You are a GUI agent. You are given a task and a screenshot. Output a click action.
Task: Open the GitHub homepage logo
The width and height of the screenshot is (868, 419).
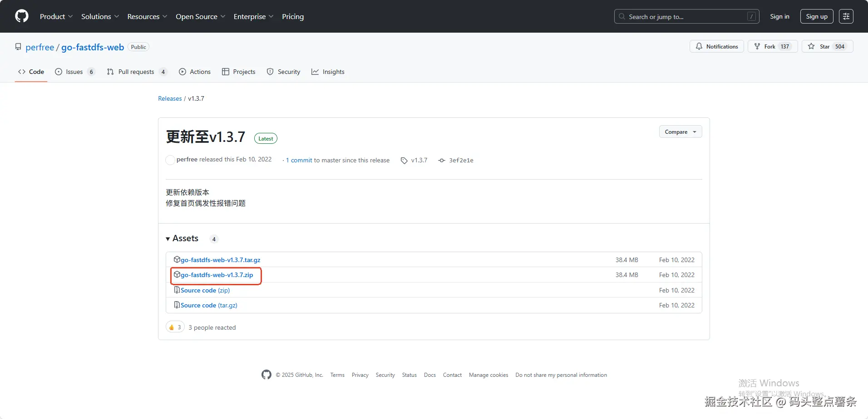tap(22, 16)
